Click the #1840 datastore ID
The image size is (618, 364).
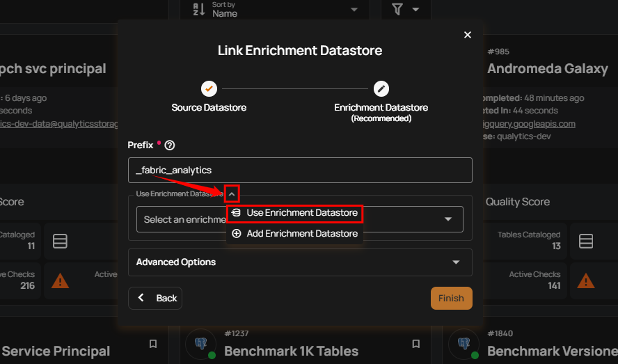click(500, 333)
